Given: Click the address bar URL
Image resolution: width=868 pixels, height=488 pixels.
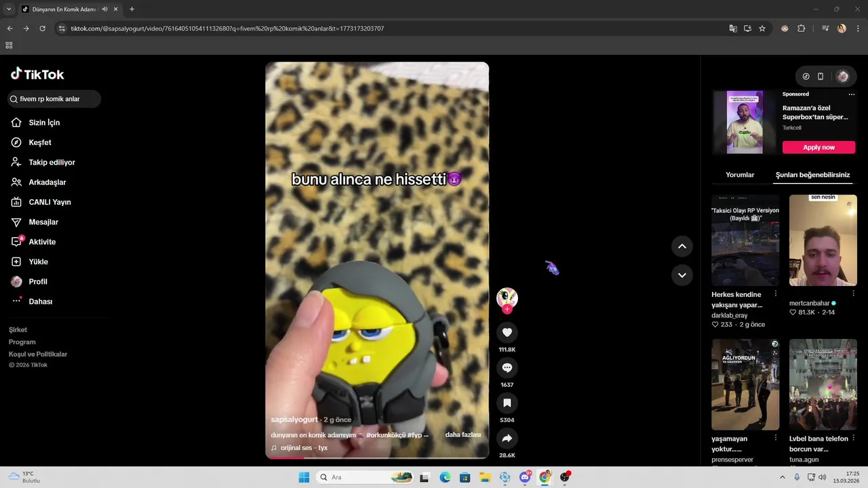Looking at the screenshot, I should coord(227,28).
